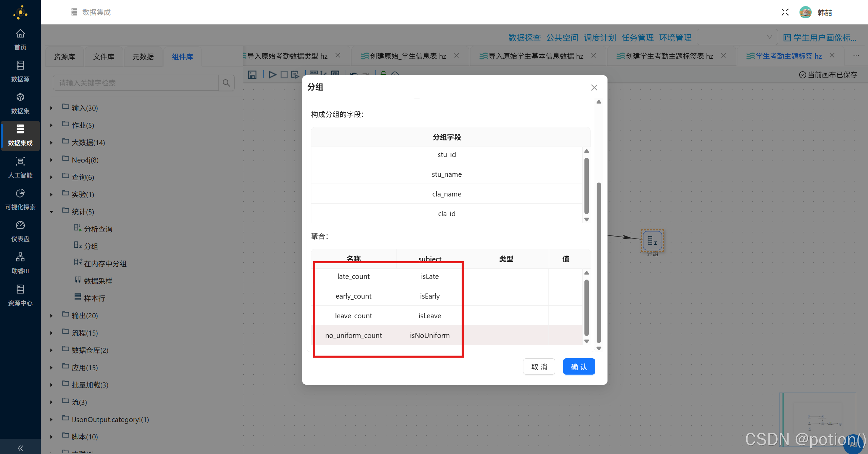The height and width of the screenshot is (454, 868).
Task: Toggle fullscreen with the expand icon
Action: (785, 12)
